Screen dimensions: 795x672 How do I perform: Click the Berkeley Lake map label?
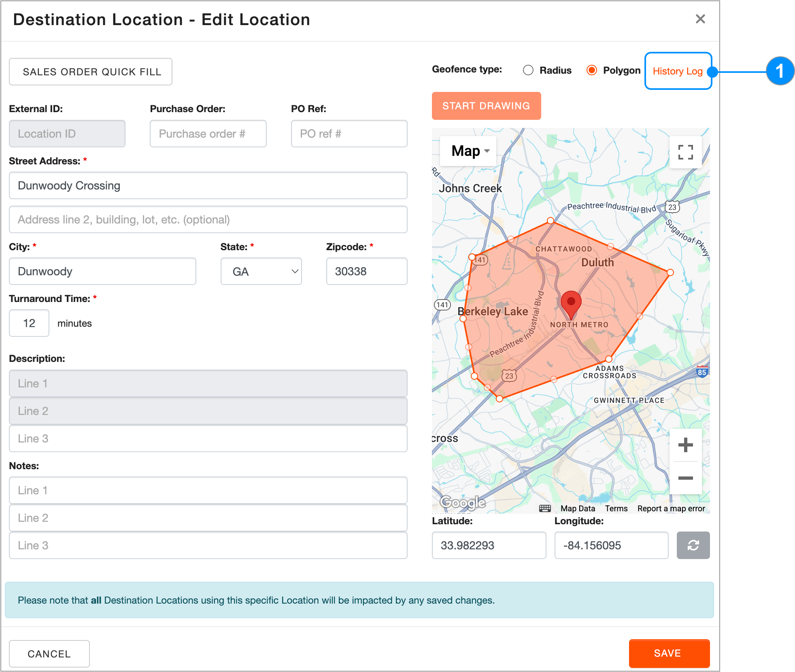click(x=493, y=311)
